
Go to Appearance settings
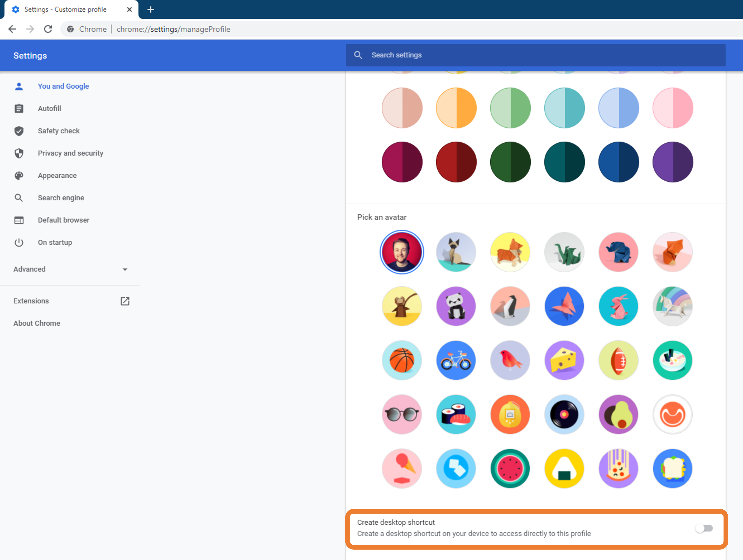click(57, 176)
